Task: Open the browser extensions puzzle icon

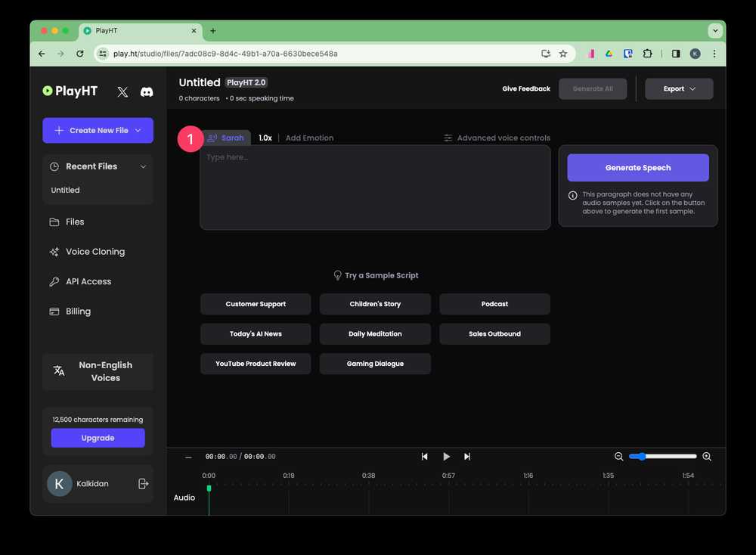Action: click(x=647, y=54)
